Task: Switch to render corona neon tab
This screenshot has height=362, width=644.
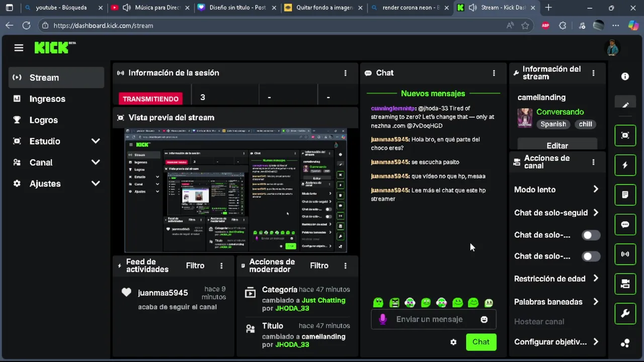Action: (x=411, y=8)
